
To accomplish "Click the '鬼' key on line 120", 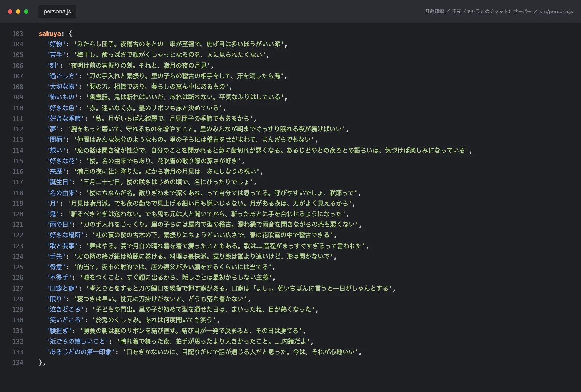I will pyautogui.click(x=53, y=214).
